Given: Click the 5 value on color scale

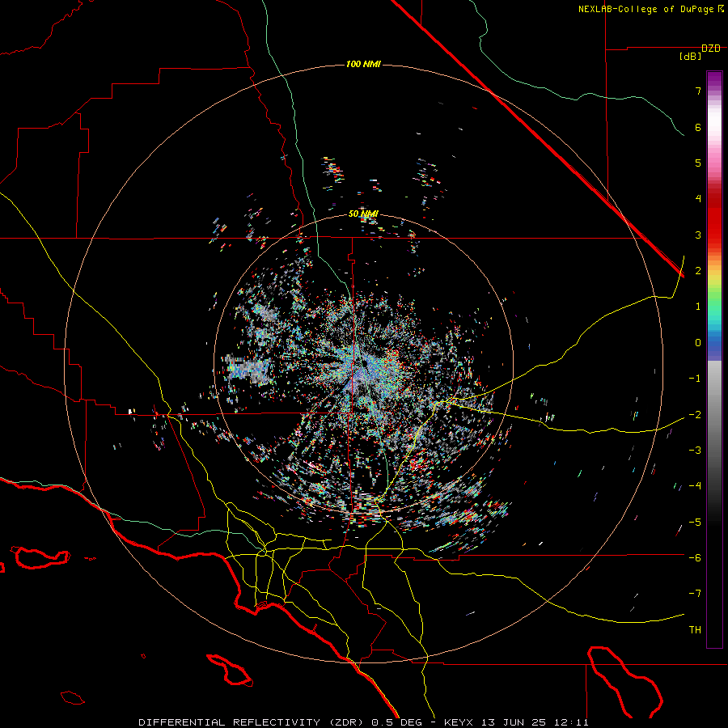Looking at the screenshot, I should click(x=698, y=163).
